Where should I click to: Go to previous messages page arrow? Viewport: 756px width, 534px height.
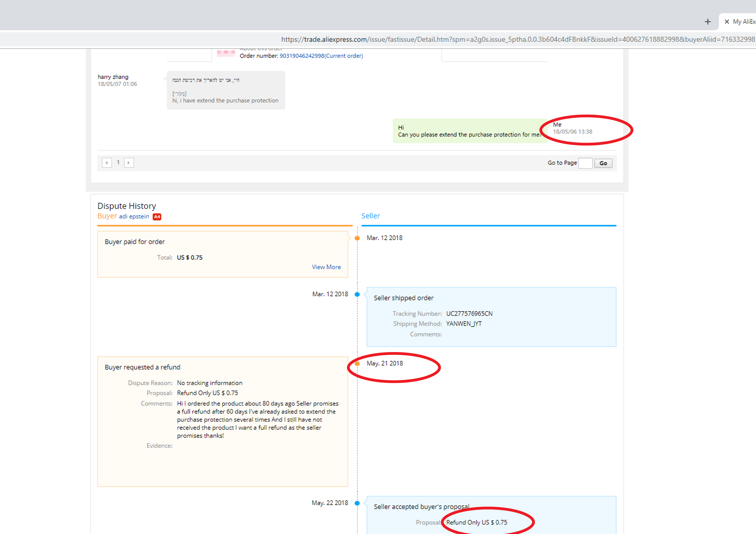107,163
